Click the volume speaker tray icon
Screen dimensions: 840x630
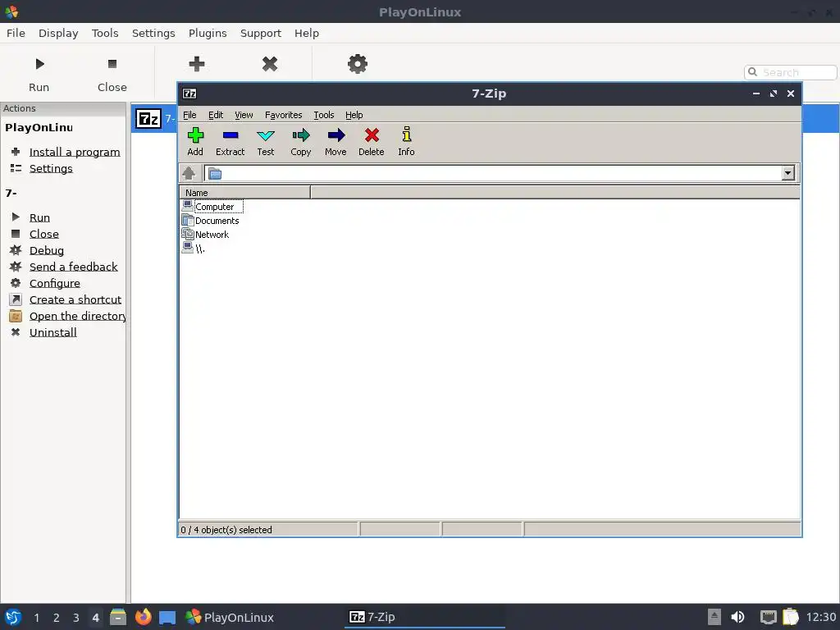click(737, 617)
